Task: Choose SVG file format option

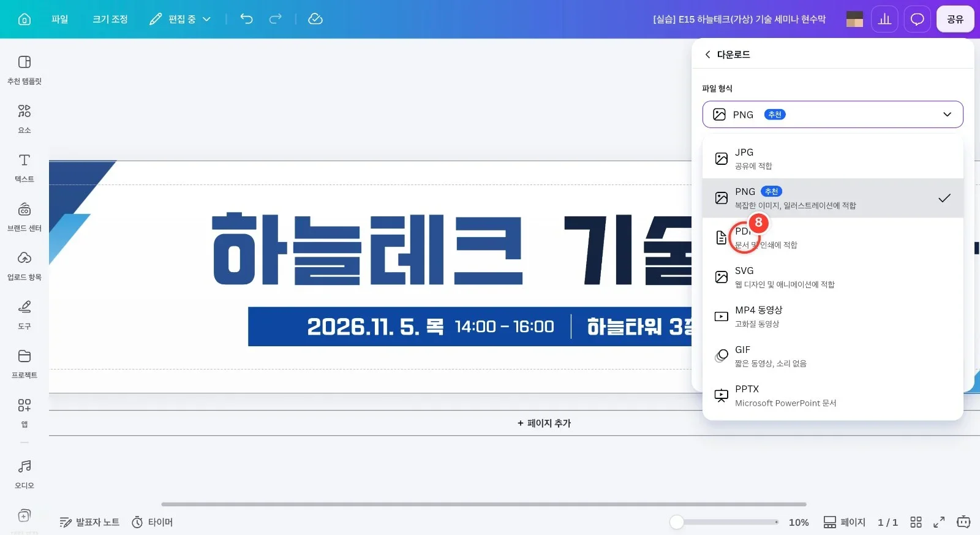Action: click(x=832, y=277)
